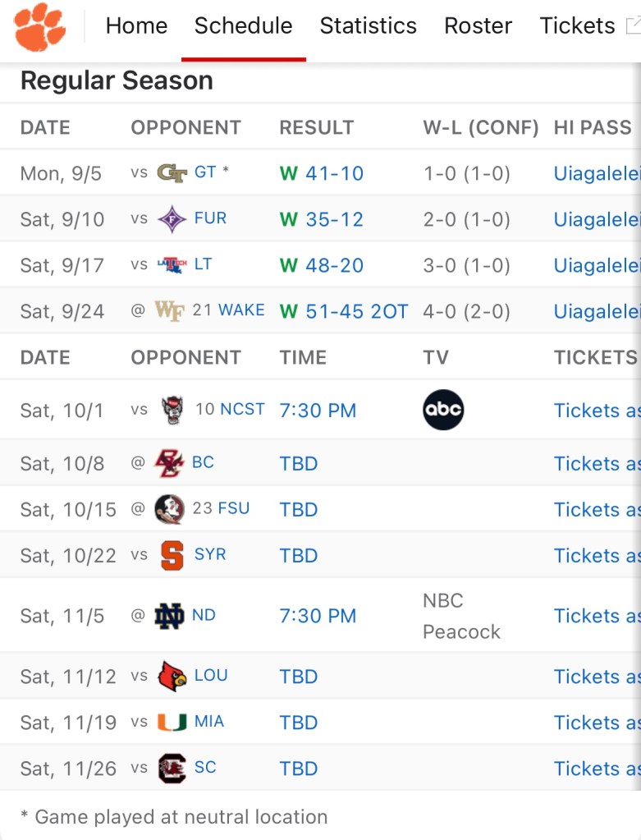The width and height of the screenshot is (641, 840).
Task: Click the Louisville Cardinals logo
Action: [x=172, y=677]
